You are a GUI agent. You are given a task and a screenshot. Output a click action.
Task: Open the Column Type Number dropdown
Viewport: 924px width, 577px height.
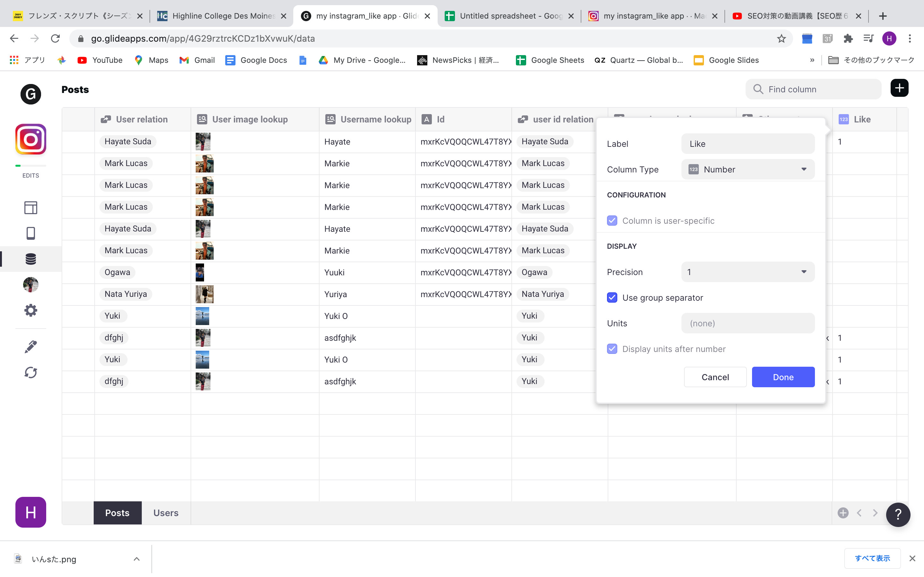[748, 170]
